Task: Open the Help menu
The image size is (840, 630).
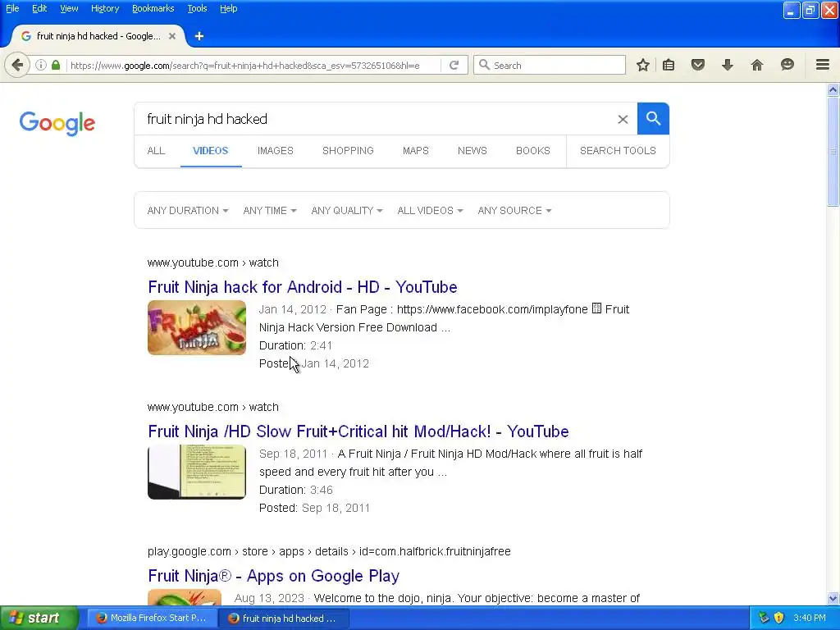Action: 229,8
